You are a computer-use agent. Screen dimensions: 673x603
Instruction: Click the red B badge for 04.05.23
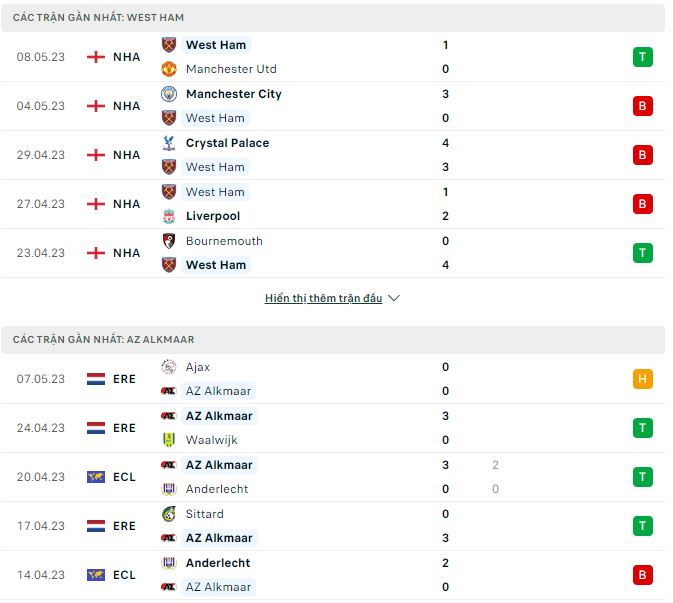point(642,106)
